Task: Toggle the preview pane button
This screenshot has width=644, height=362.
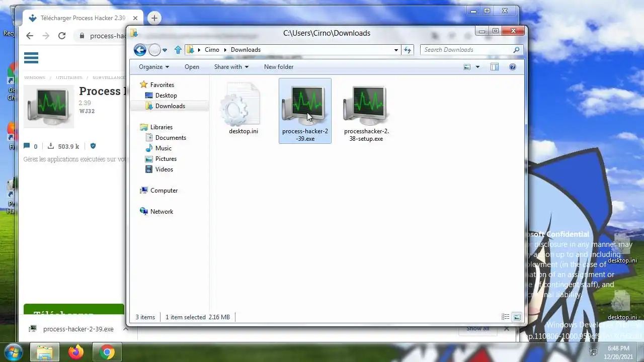Action: tap(495, 67)
